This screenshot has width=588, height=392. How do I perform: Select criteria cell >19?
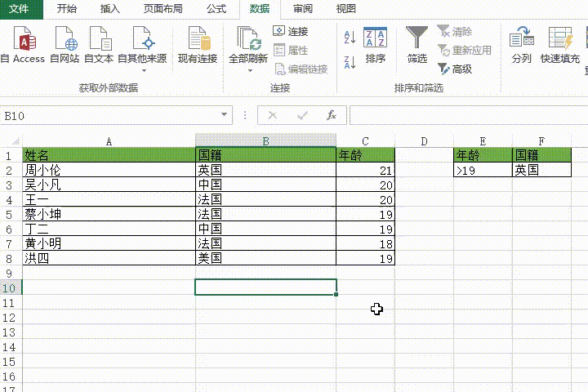coord(483,170)
